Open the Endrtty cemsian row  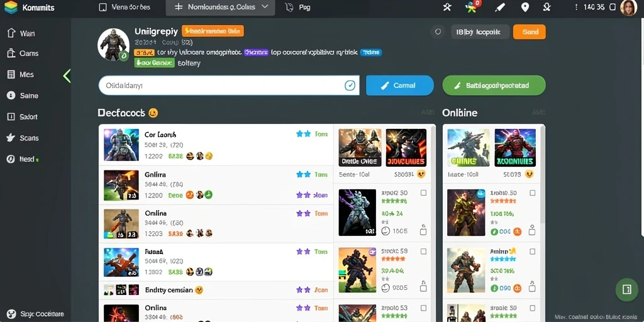(216, 290)
